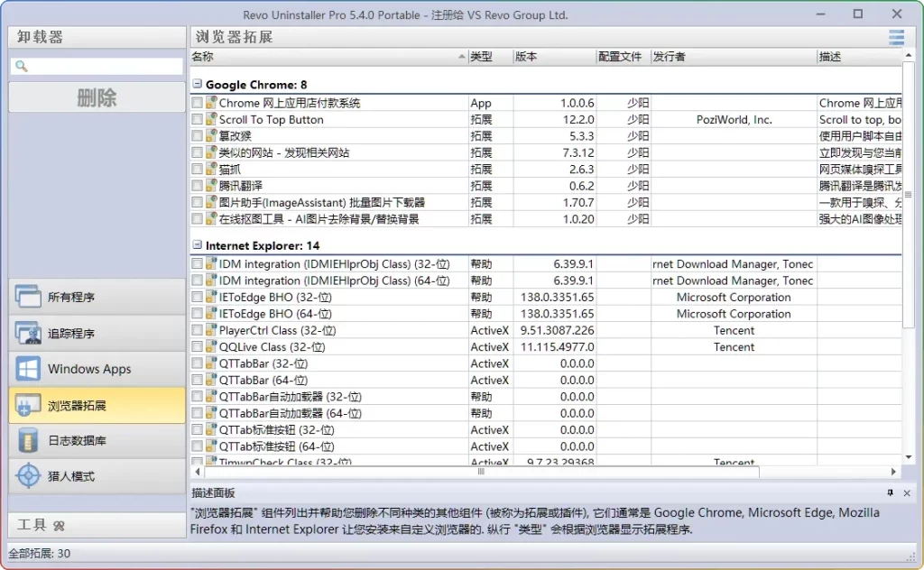Select the 浏览器拓展 section
The image size is (924, 570).
point(97,405)
